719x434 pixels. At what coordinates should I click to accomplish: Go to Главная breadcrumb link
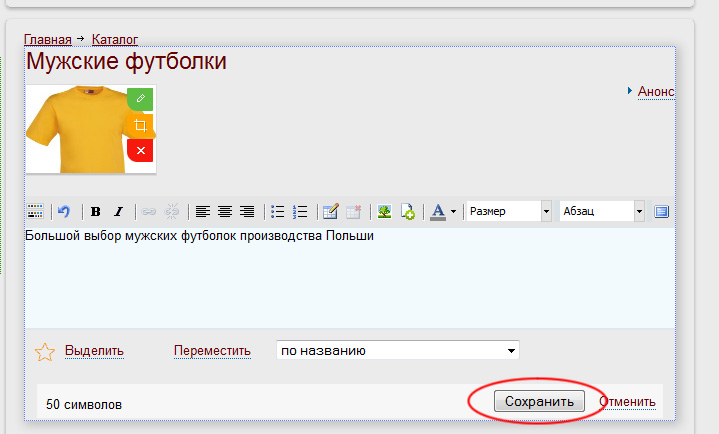[x=48, y=39]
